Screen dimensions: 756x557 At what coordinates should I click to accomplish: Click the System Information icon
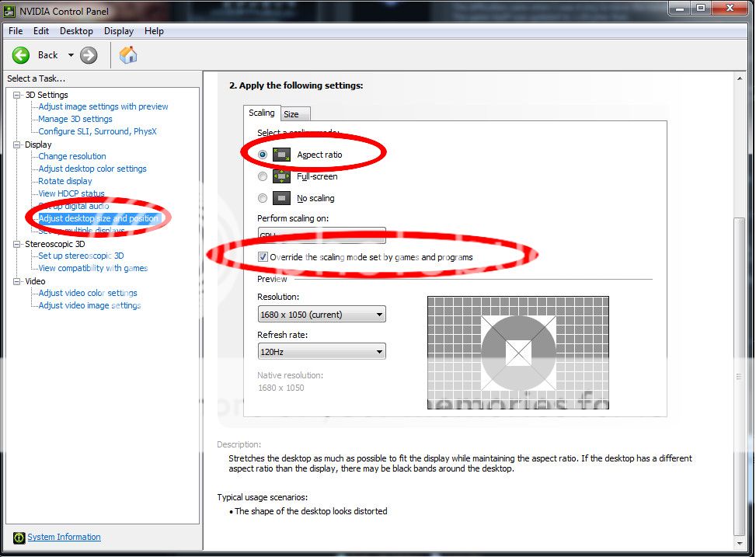19,538
